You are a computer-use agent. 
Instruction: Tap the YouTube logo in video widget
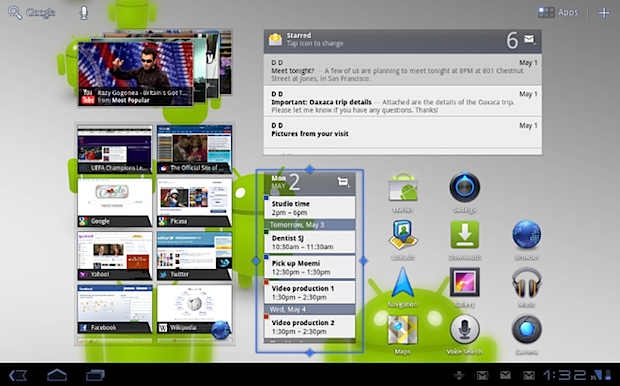point(88,97)
